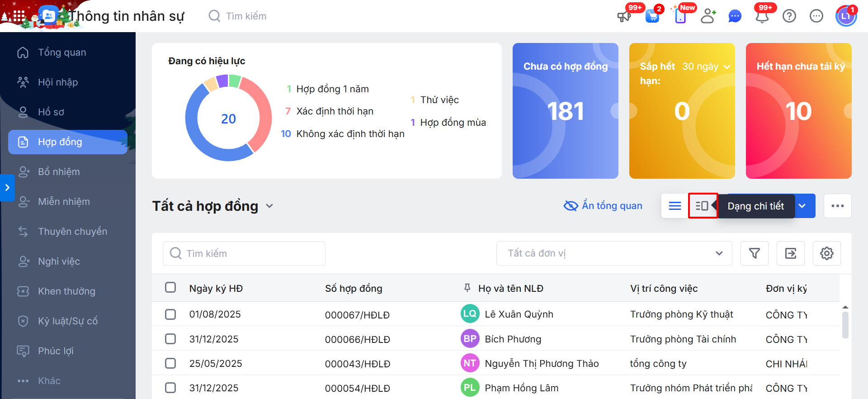868x399 pixels.
Task: Open Hồ sơ in sidebar
Action: (x=68, y=112)
